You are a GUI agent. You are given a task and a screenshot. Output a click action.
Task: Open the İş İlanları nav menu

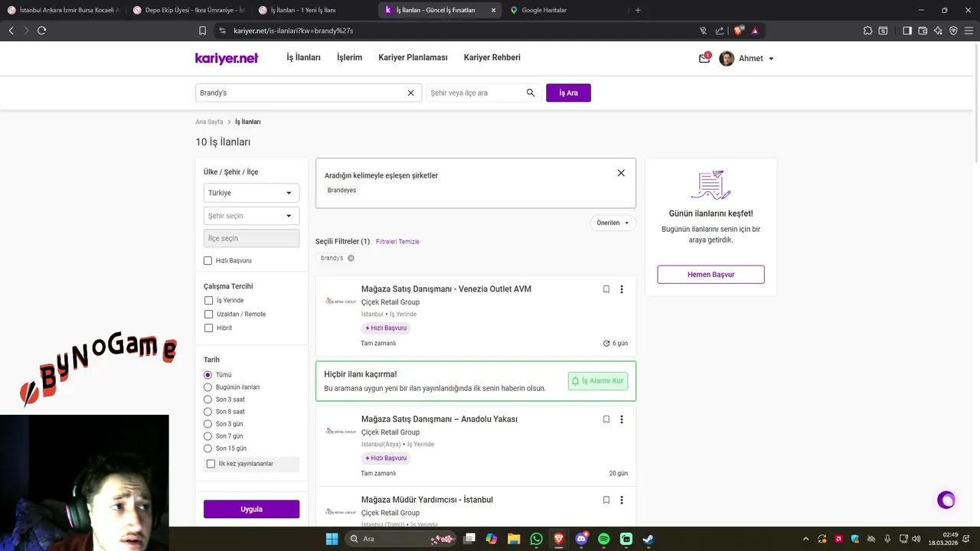(x=304, y=57)
